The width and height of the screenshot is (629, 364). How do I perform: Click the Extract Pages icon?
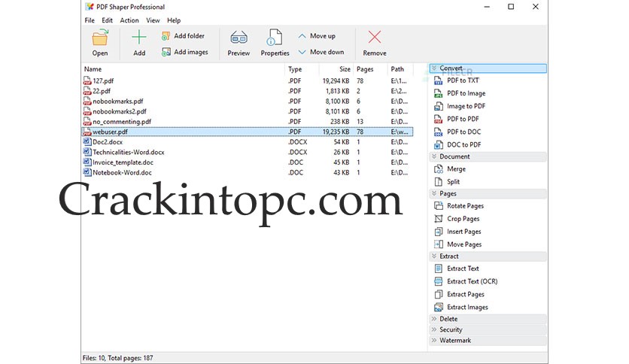click(x=438, y=294)
